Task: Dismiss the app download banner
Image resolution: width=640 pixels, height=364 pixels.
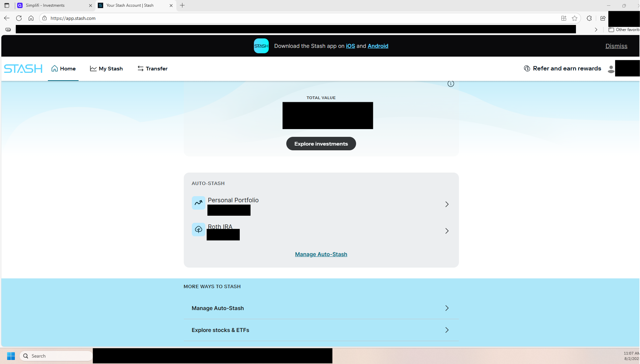Action: click(616, 46)
